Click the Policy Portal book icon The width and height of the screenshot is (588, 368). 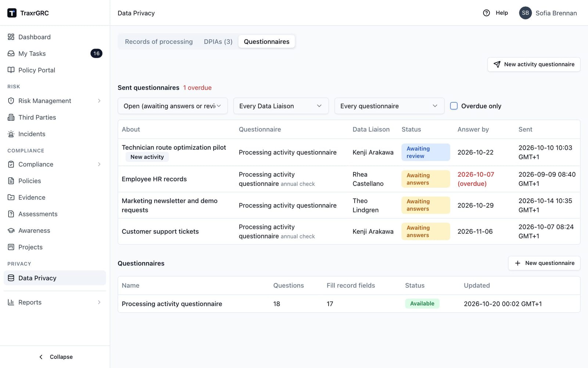pyautogui.click(x=11, y=70)
